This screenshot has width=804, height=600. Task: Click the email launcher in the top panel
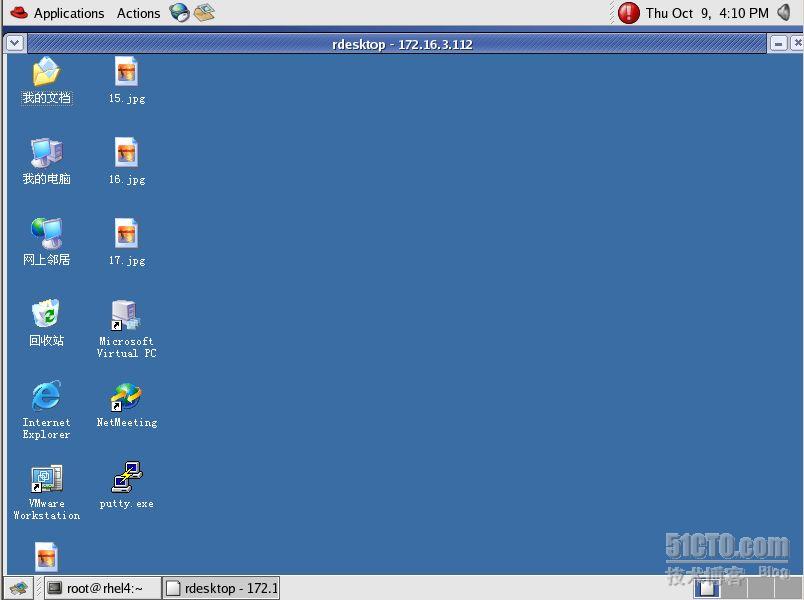(x=204, y=12)
